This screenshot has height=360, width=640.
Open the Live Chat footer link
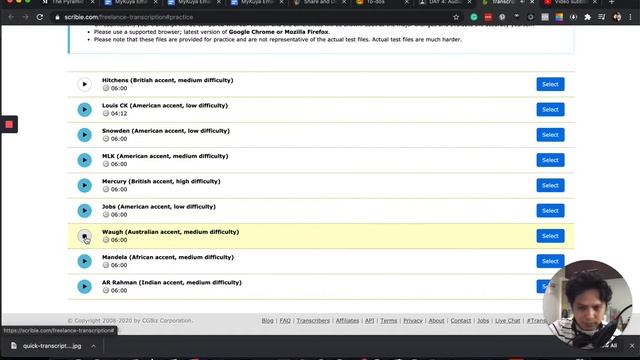click(x=508, y=320)
